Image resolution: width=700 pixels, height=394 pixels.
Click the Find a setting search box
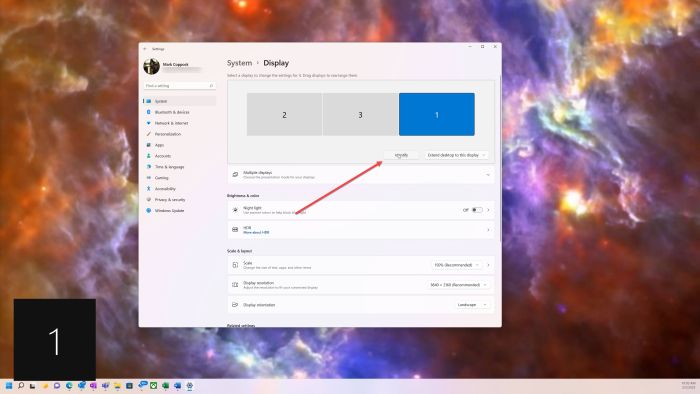pos(179,85)
